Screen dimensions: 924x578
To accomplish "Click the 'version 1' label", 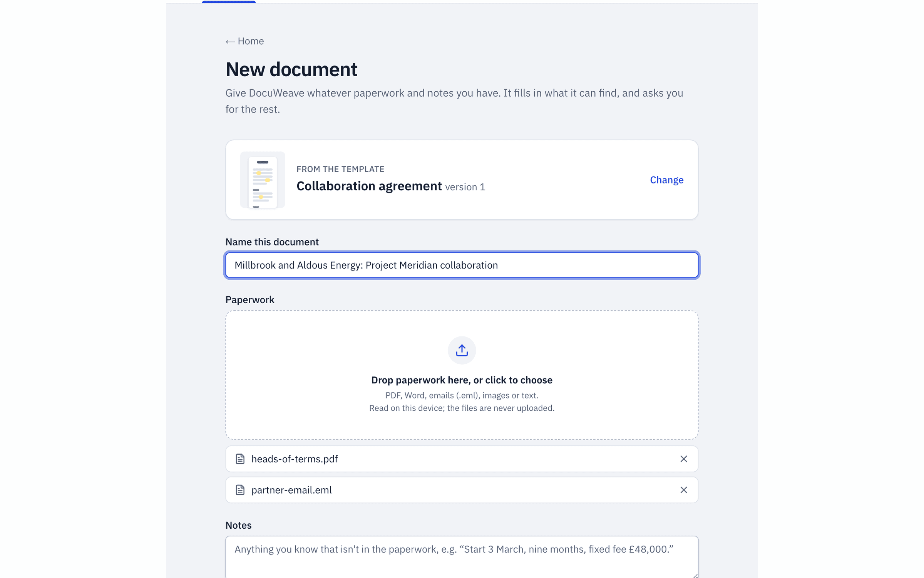I will (x=465, y=187).
